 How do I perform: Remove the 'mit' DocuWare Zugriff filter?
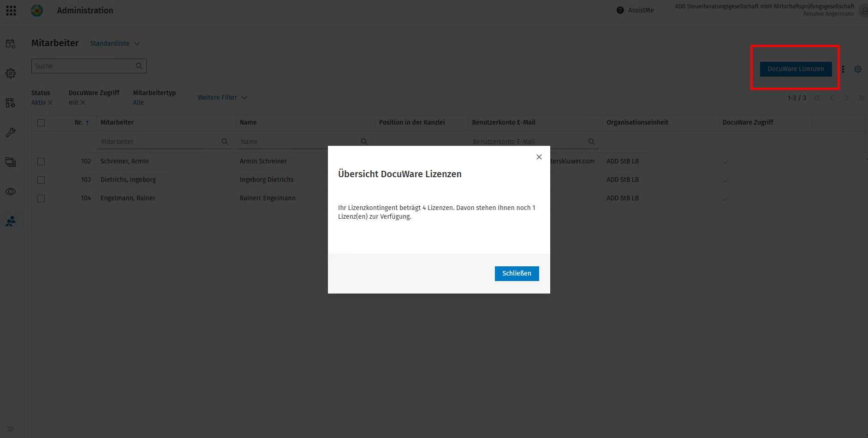tap(83, 102)
